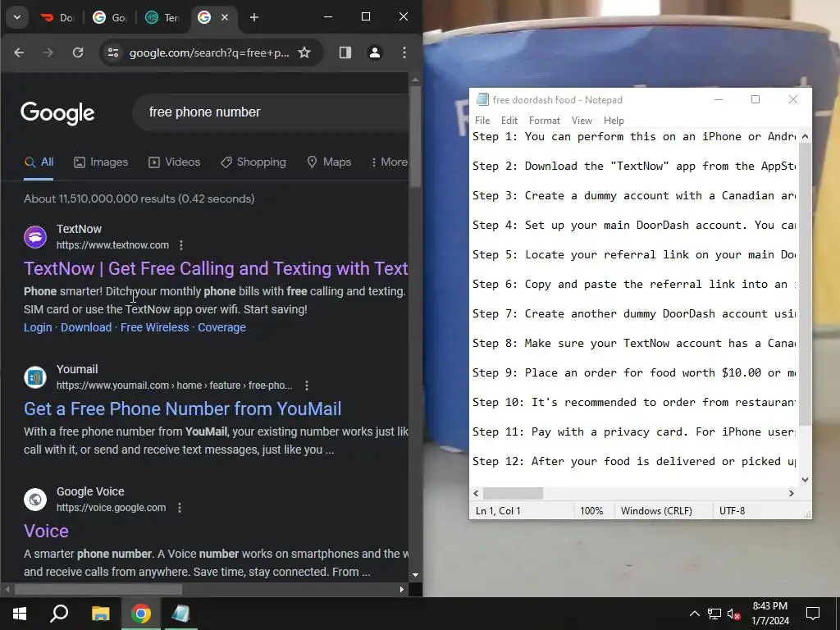Screen dimensions: 840x630
Task: Open the Voice result link
Action: (46, 531)
